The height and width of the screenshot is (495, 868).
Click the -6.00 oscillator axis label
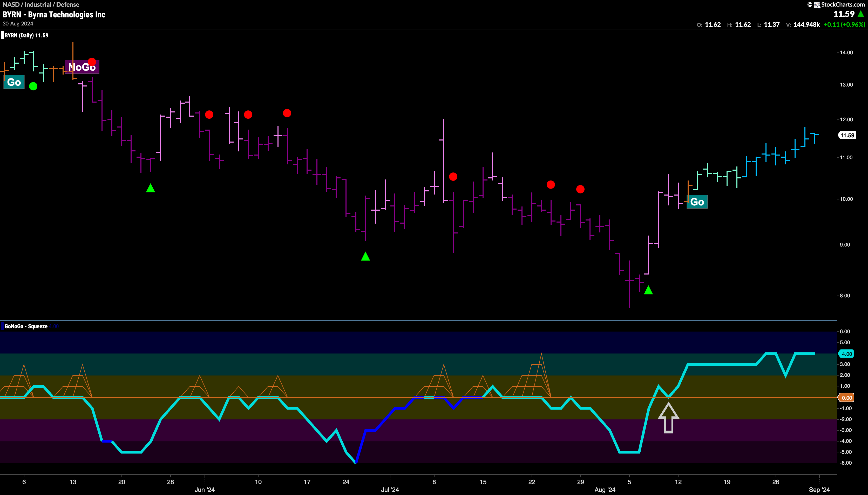(846, 463)
